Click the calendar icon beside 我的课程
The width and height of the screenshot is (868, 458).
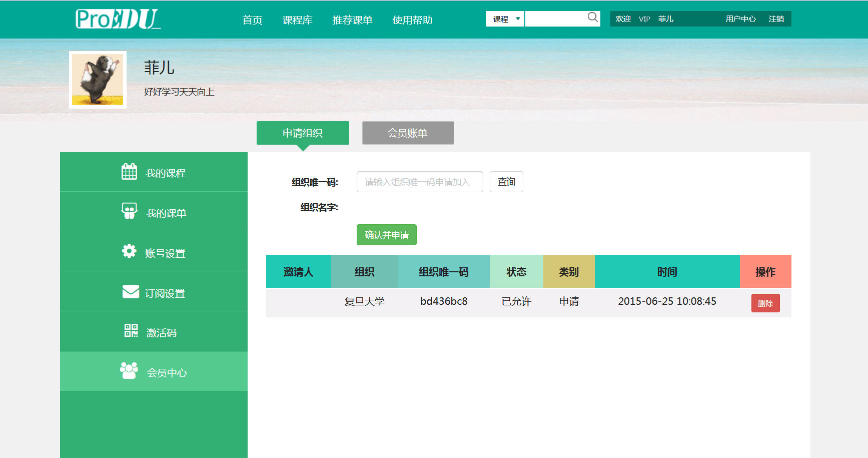[x=129, y=172]
